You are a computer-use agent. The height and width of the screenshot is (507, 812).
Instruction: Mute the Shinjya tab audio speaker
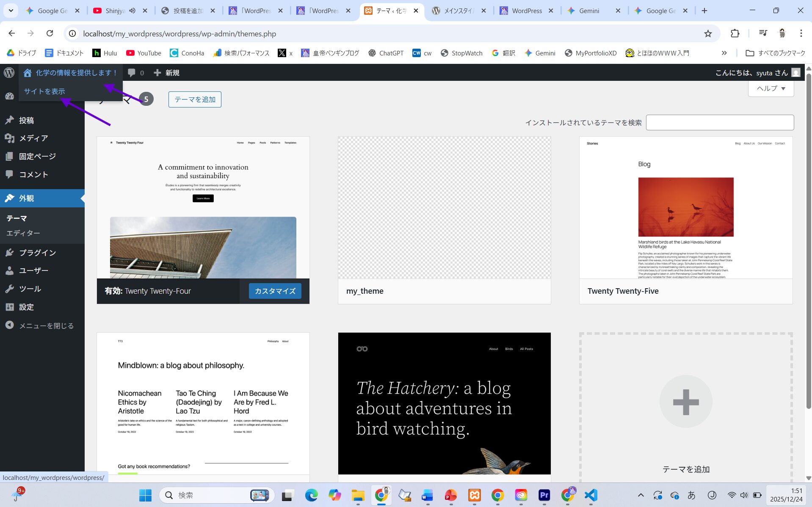click(x=133, y=11)
